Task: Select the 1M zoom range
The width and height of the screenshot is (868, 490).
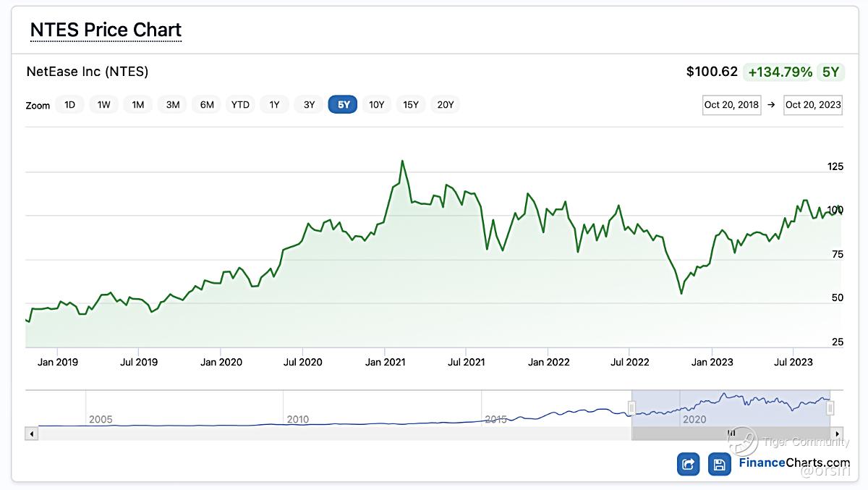Action: [138, 104]
